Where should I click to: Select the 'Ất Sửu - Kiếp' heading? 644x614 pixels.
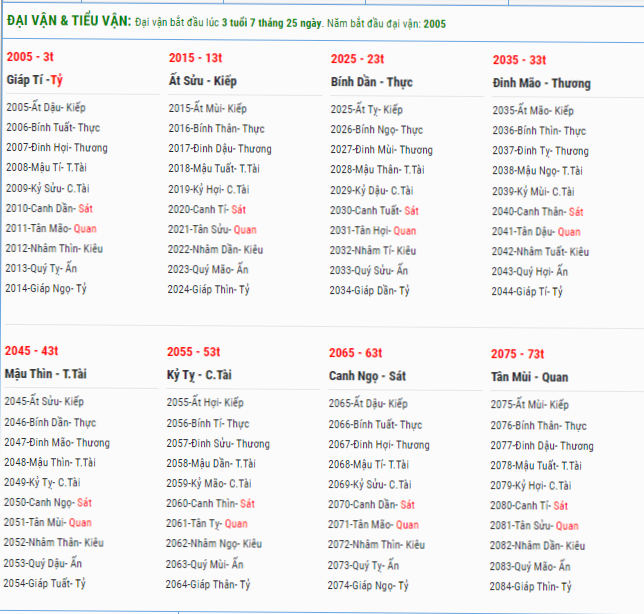[x=202, y=81]
